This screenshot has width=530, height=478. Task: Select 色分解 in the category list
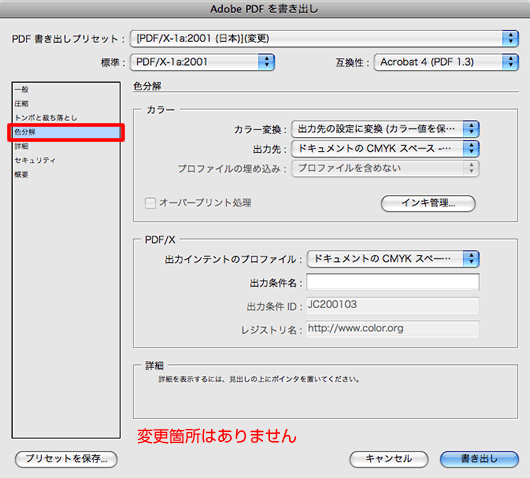66,132
